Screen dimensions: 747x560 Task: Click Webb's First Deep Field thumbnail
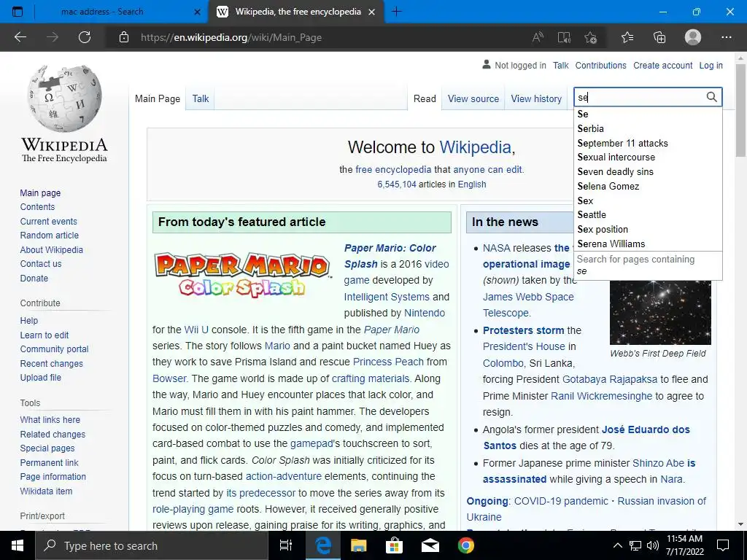click(660, 312)
